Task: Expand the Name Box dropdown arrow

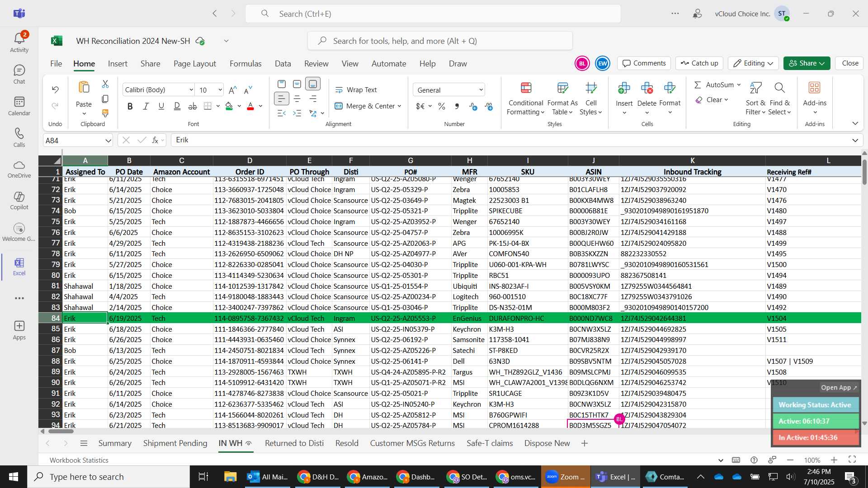Action: (108, 141)
